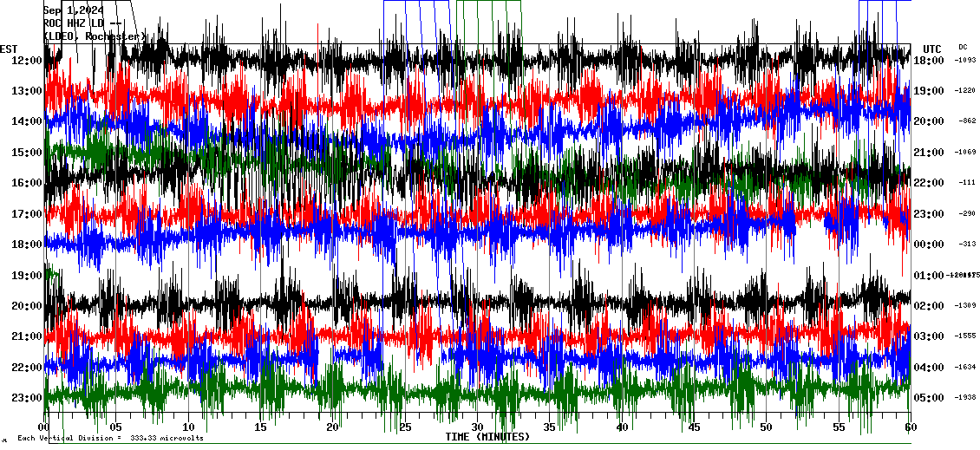This screenshot has width=980, height=450.
Task: Click the 30 minute tick on time axis
Action: [477, 427]
